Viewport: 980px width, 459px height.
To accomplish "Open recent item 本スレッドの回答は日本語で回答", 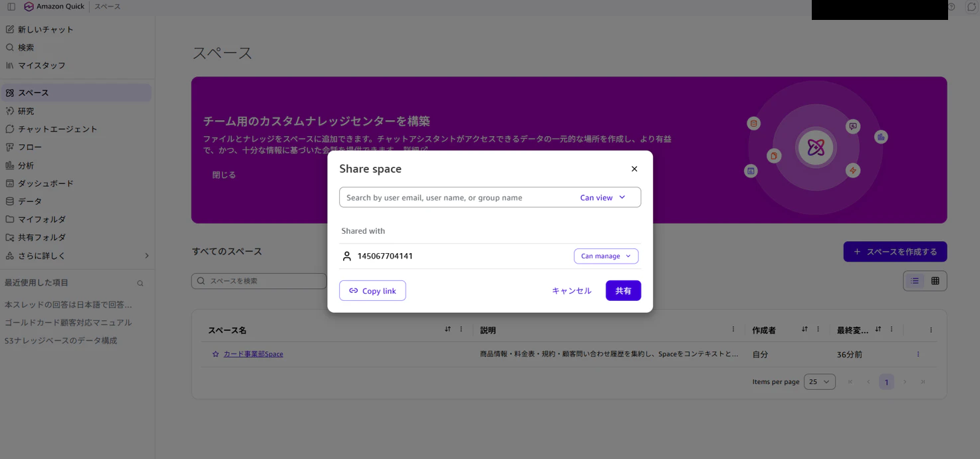I will [68, 304].
